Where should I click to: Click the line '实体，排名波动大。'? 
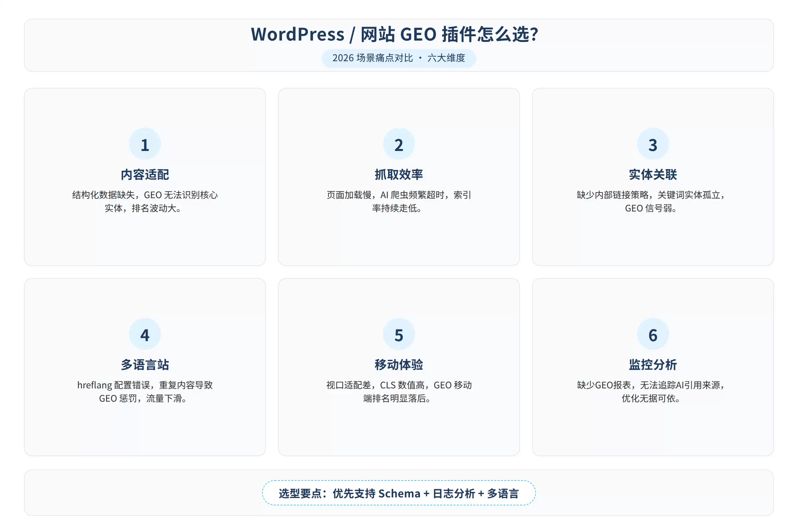(x=143, y=208)
